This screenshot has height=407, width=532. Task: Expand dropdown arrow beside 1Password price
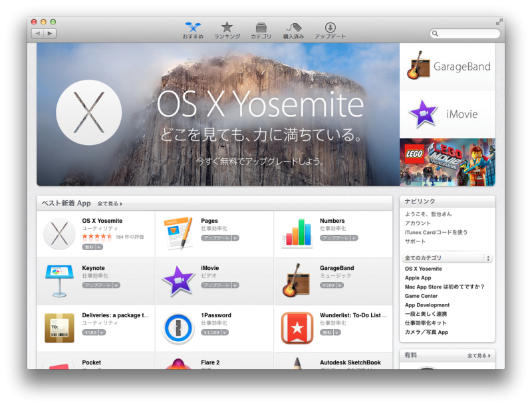click(225, 333)
